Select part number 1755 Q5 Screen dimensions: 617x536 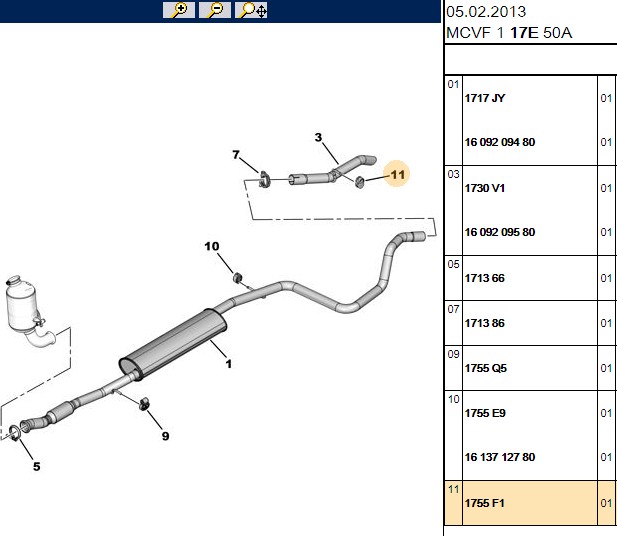[x=486, y=368]
